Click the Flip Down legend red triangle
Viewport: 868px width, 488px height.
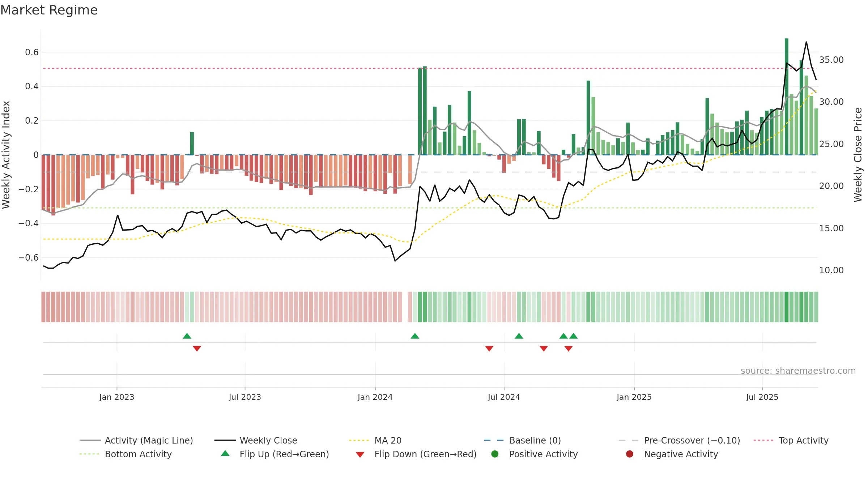(x=360, y=455)
